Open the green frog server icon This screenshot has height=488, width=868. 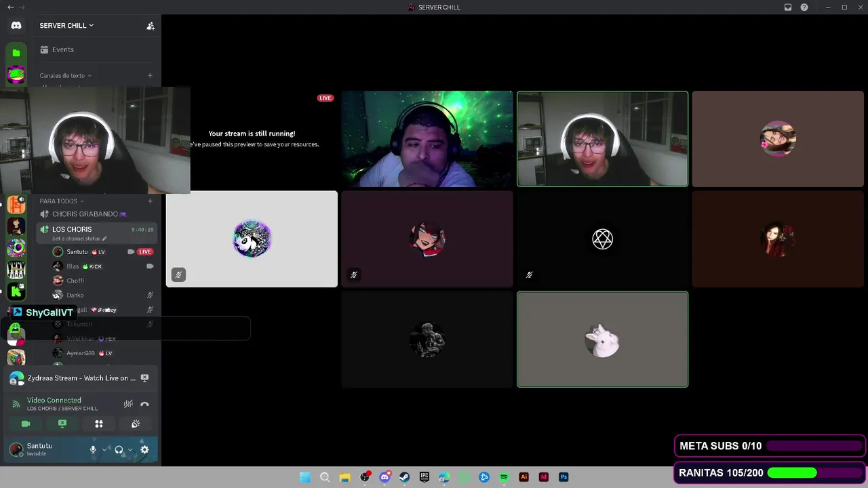pyautogui.click(x=16, y=75)
